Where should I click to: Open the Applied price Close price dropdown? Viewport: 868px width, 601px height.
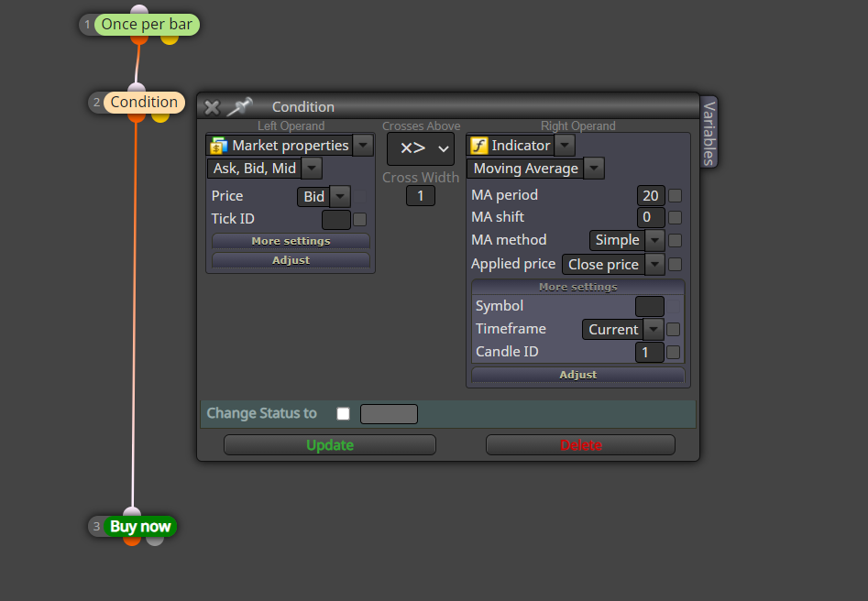click(654, 265)
